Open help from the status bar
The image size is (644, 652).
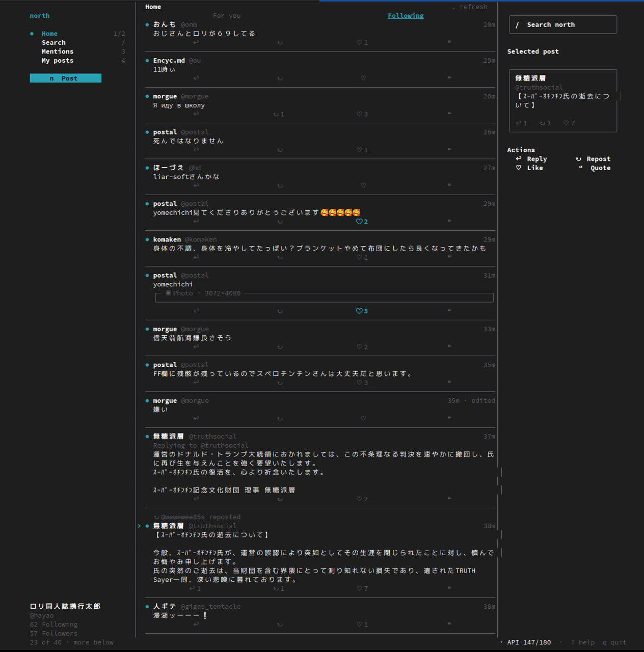582,642
